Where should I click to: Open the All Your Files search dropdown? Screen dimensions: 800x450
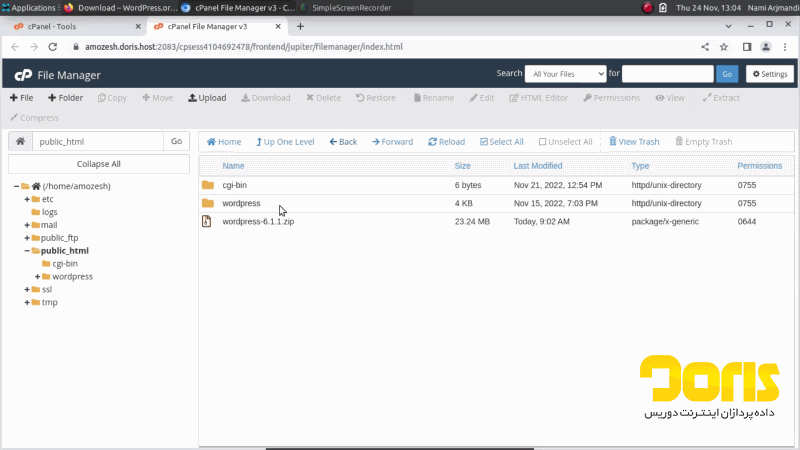pyautogui.click(x=566, y=74)
